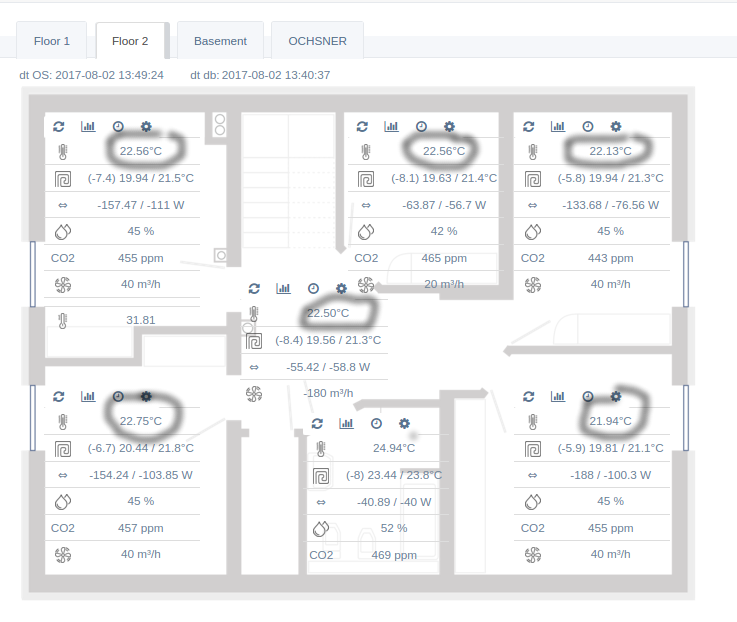Viewport: 737px width, 622px height.
Task: Switch to the Floor 1 tab
Action: (52, 41)
